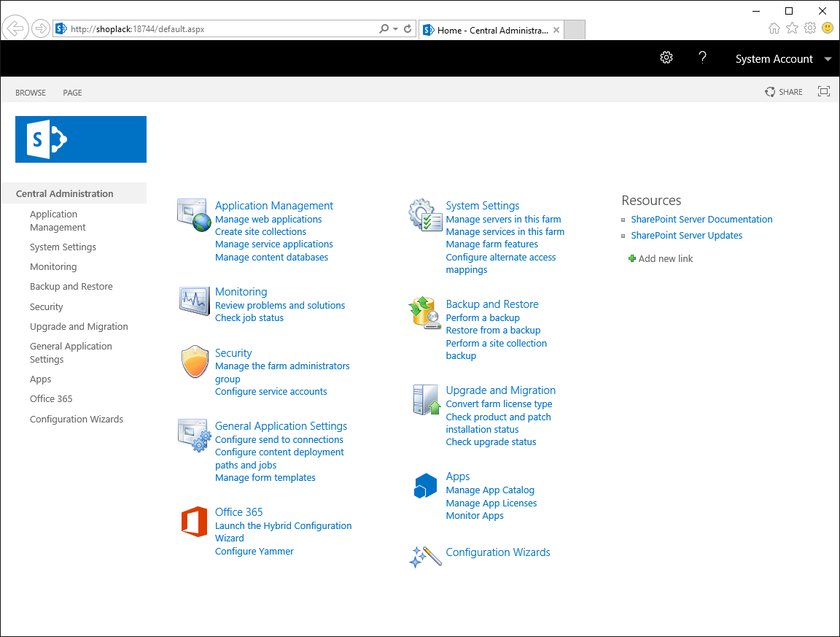
Task: Click Launch the Hybrid Configuration Wizard link
Action: point(284,532)
